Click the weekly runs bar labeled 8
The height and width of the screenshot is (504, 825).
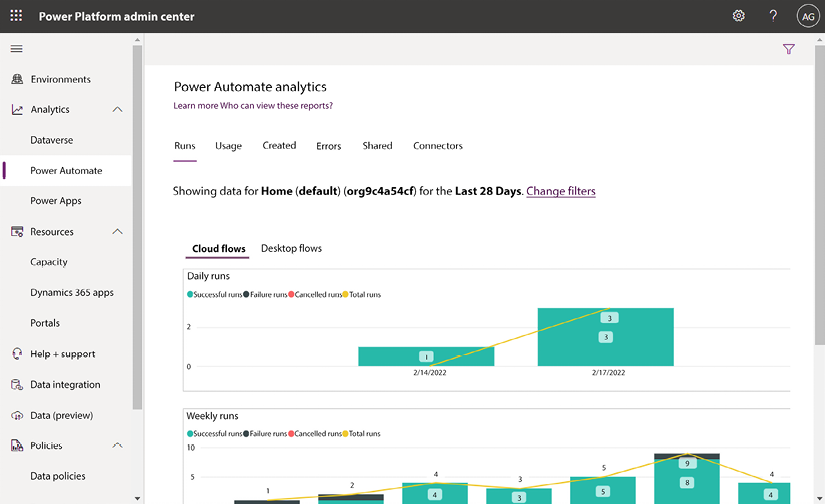(687, 481)
